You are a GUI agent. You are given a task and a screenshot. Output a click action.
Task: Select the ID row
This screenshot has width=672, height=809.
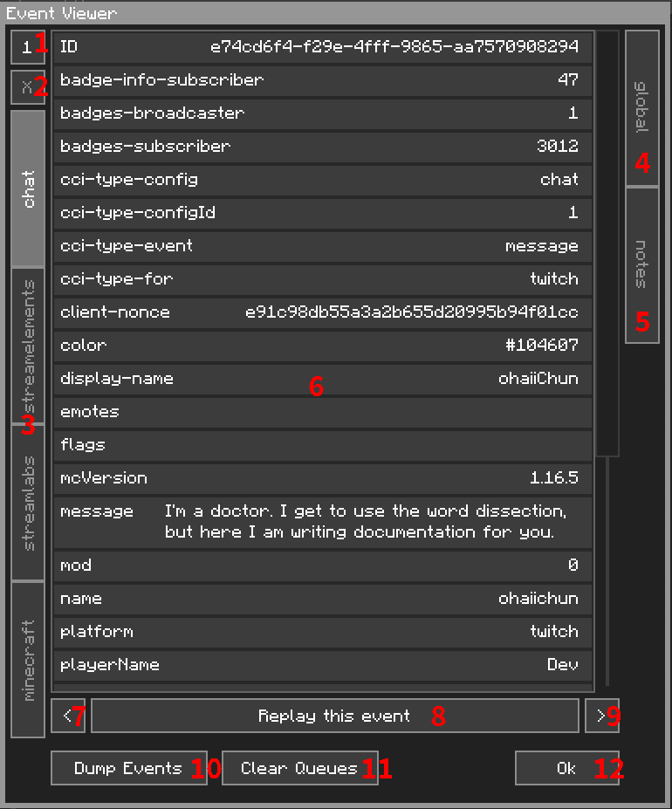point(323,47)
